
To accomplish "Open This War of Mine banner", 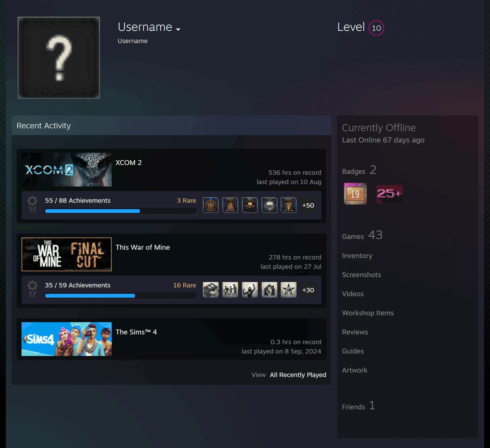I will click(x=67, y=254).
